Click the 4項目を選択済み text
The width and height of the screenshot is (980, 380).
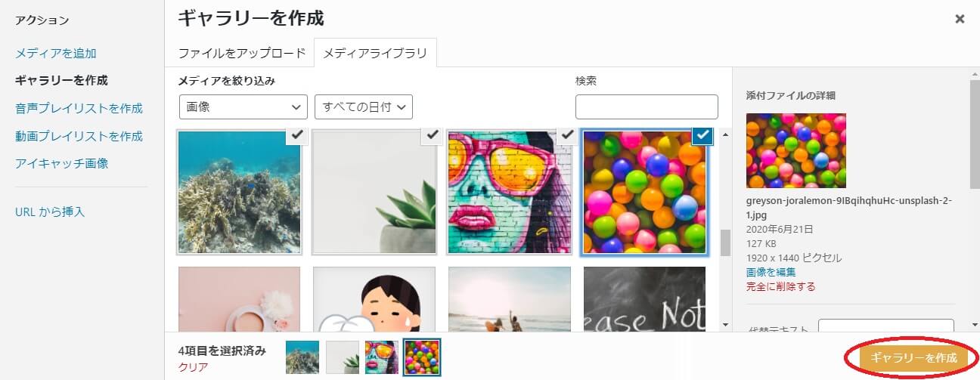(222, 351)
